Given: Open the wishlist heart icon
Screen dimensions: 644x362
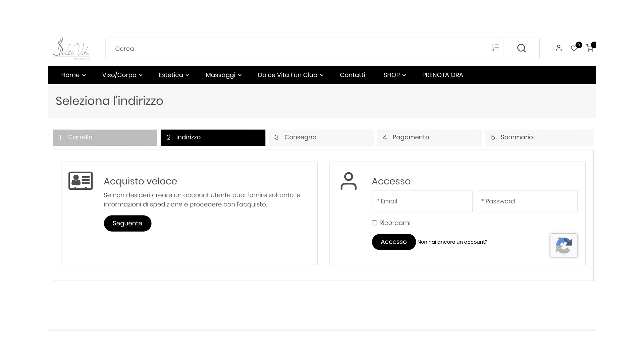Looking at the screenshot, I should point(574,48).
